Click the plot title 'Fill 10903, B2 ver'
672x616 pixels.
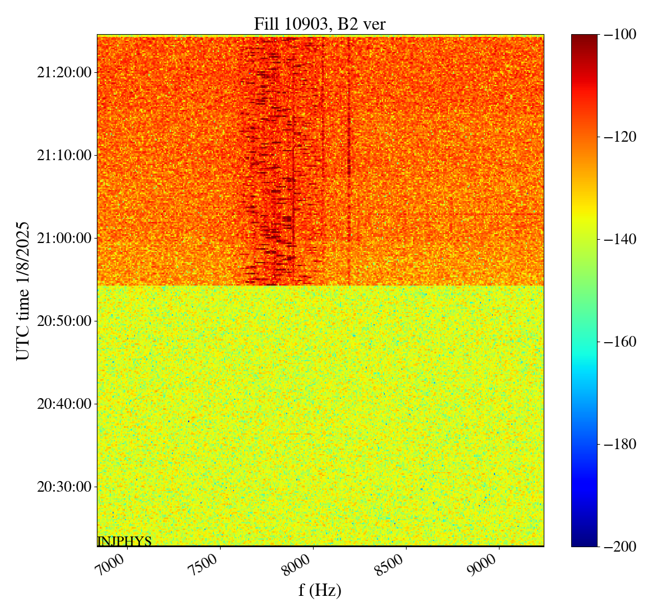click(x=320, y=24)
